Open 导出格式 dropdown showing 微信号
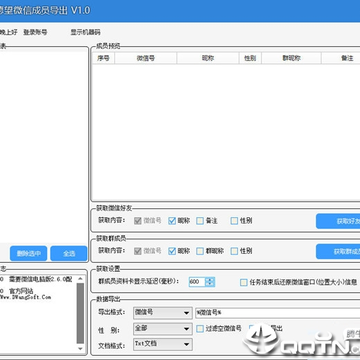 point(163,313)
